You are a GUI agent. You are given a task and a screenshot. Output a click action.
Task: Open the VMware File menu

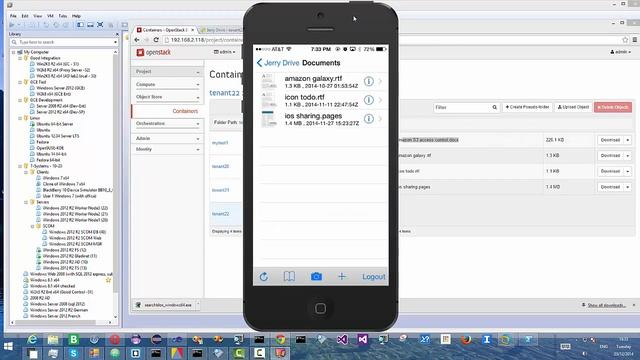pyautogui.click(x=13, y=16)
